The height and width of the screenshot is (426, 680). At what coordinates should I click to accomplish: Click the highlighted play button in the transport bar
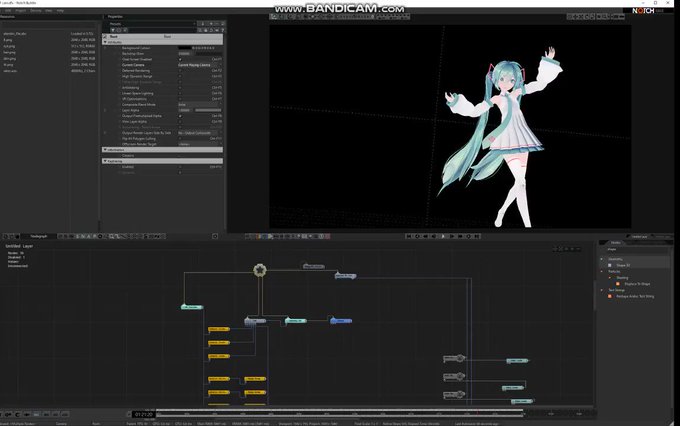[x=443, y=236]
